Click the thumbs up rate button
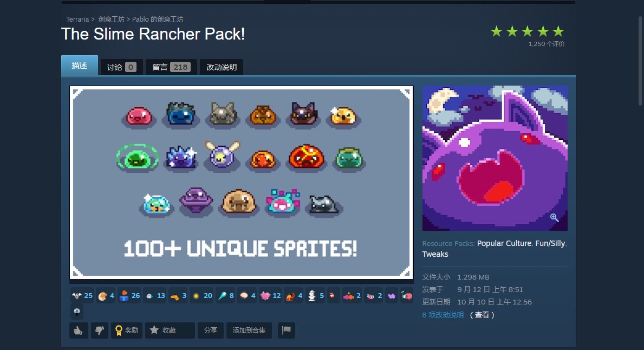 tap(79, 330)
